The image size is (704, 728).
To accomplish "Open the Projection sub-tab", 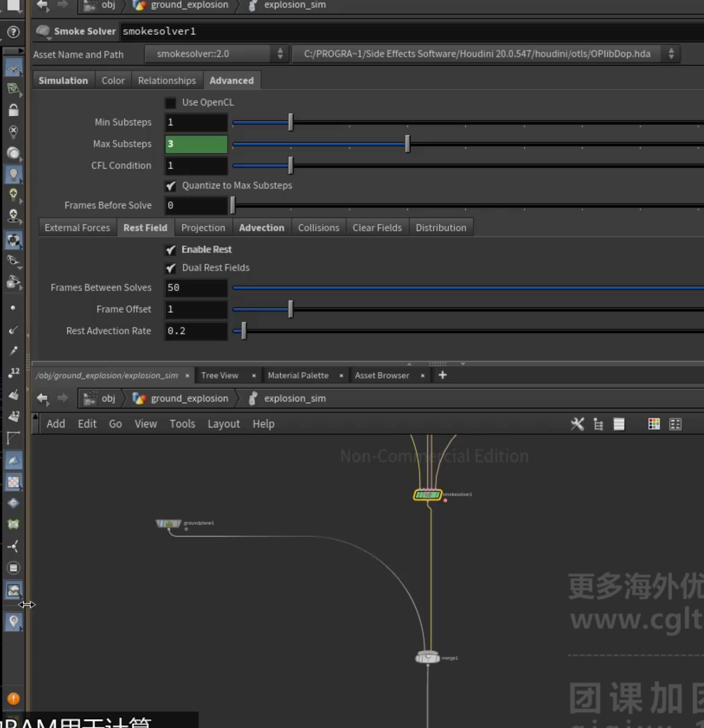I will pos(203,228).
